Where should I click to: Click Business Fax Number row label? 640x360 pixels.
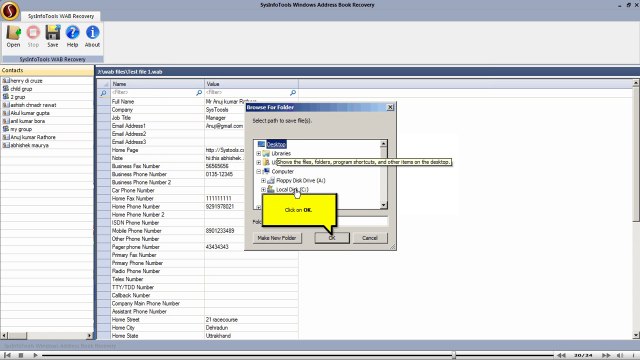click(x=136, y=166)
